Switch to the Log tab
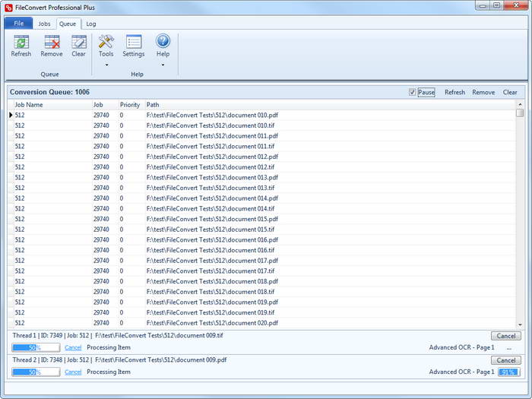The width and height of the screenshot is (532, 399). click(x=91, y=24)
